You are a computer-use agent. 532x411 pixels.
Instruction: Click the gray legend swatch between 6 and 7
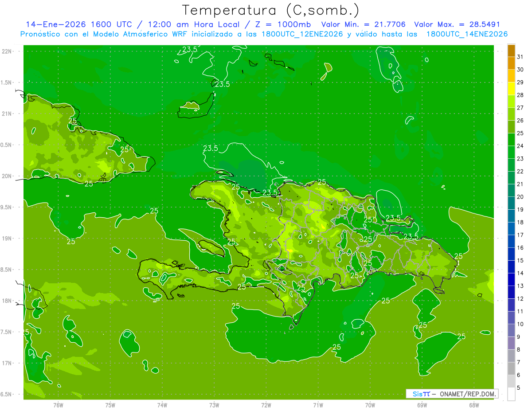[x=511, y=368]
